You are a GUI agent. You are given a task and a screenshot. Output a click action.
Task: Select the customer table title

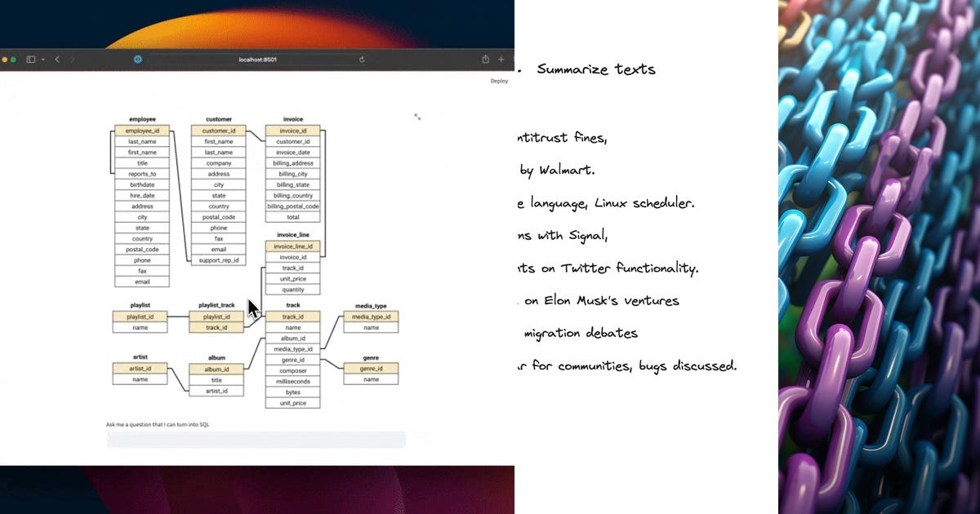(219, 119)
